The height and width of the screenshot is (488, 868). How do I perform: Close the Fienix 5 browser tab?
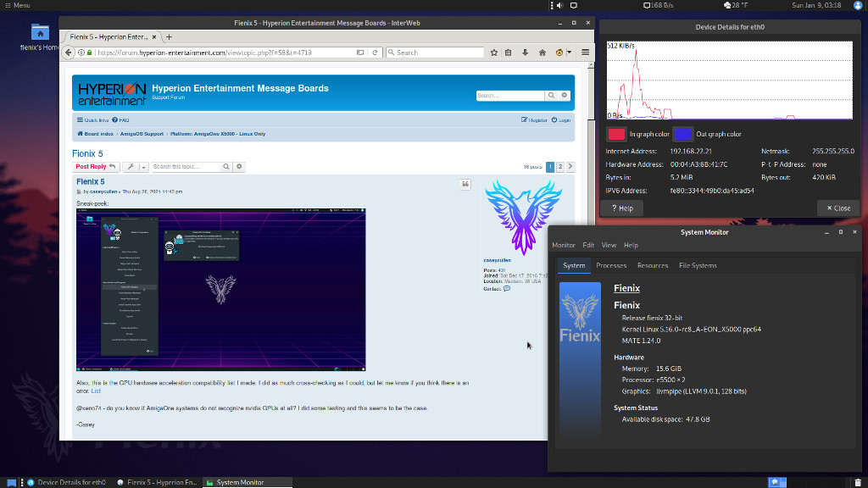154,37
